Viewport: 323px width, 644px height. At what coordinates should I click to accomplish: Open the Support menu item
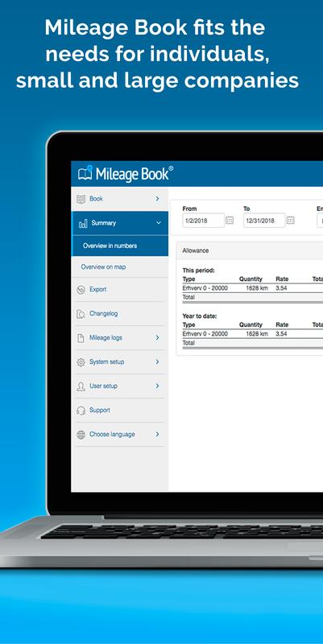tap(119, 411)
